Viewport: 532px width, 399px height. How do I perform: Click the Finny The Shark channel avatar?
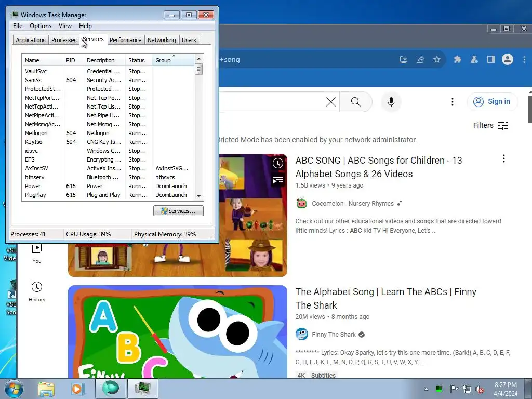click(x=301, y=334)
